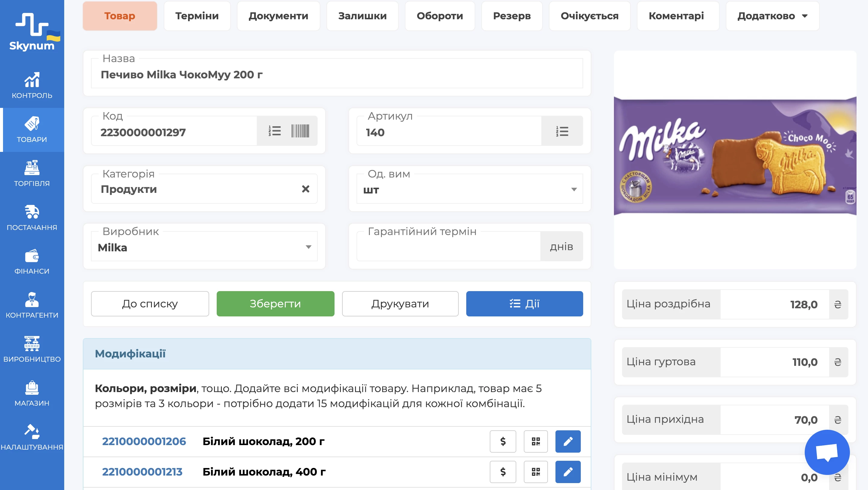
Task: Click the Код input field
Action: pyautogui.click(x=174, y=132)
